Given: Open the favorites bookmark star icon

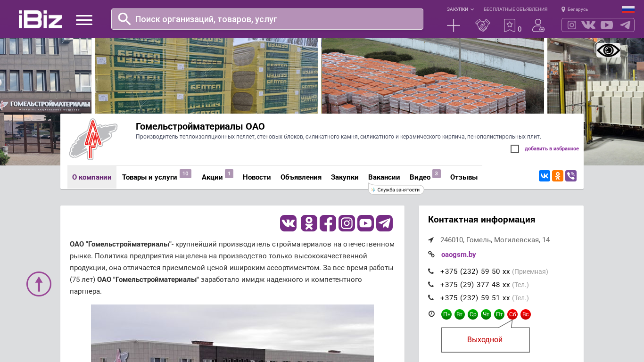Looking at the screenshot, I should (510, 25).
